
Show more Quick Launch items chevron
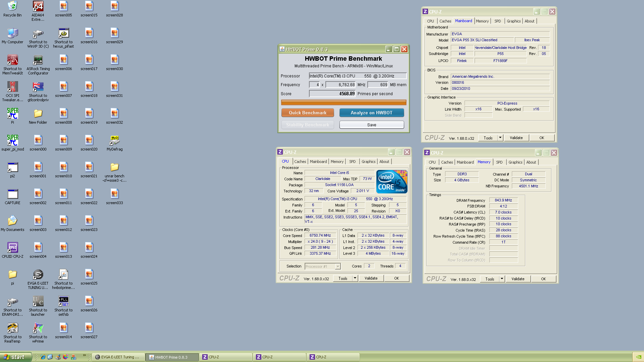pos(84,356)
